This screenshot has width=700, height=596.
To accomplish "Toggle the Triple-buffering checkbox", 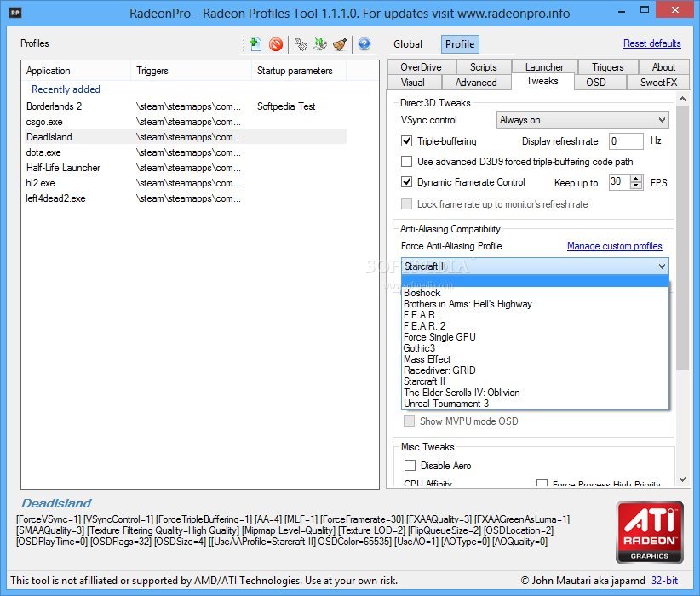I will click(x=406, y=141).
